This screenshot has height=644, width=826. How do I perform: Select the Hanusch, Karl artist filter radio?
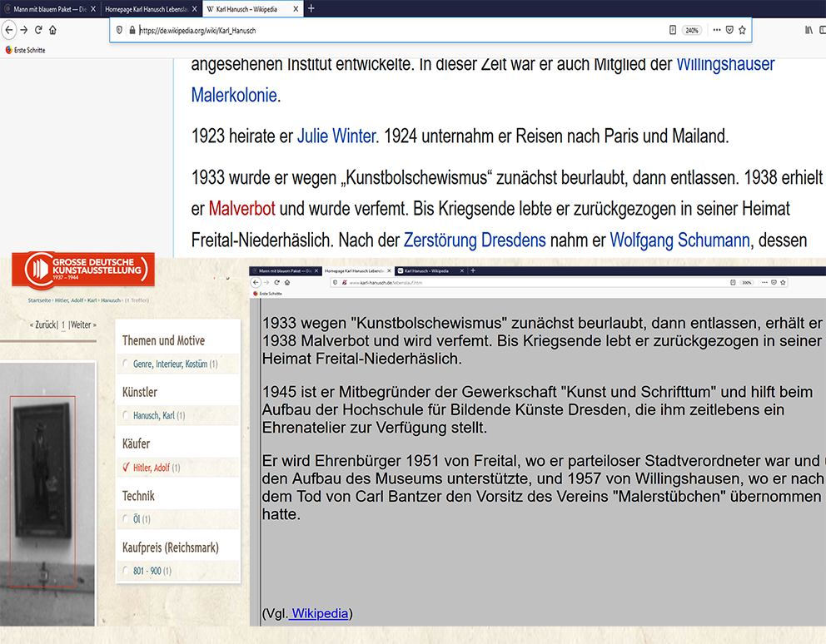127,416
